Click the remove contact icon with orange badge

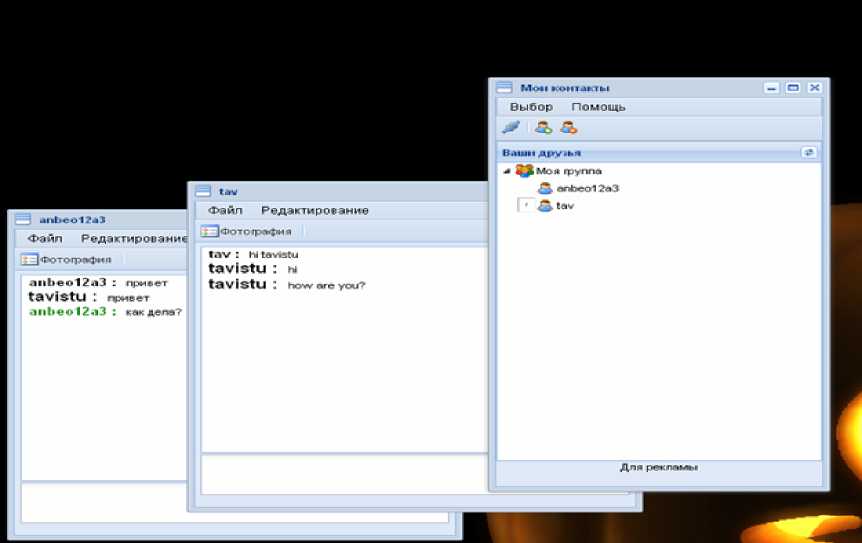pyautogui.click(x=568, y=128)
